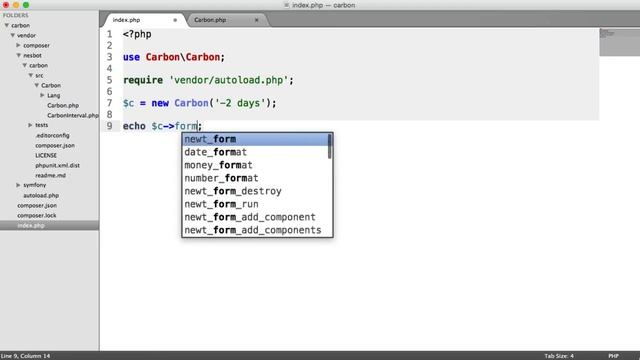This screenshot has width=640, height=360.
Task: Open phpunit.xml.dist in sidebar
Action: click(58, 165)
